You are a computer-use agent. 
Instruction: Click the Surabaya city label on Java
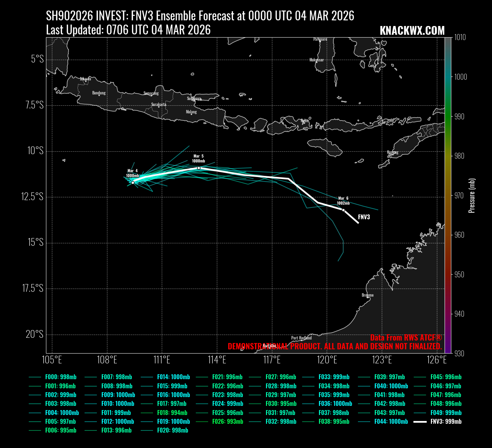194,99
